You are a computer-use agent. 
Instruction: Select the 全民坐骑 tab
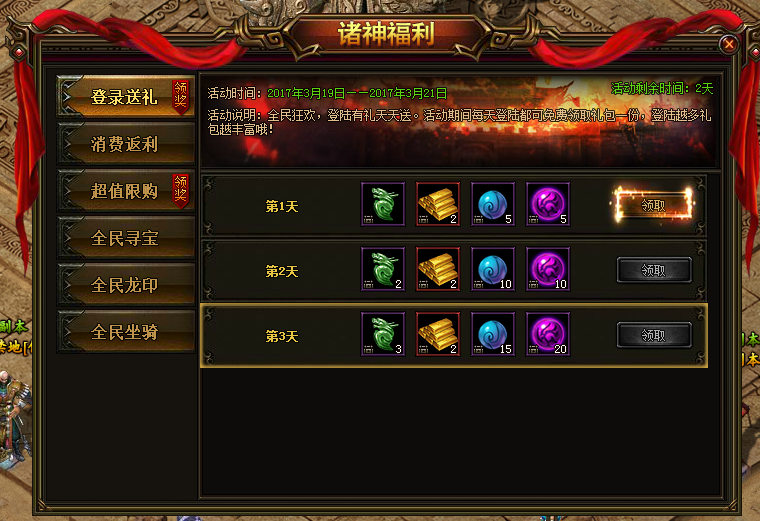[126, 332]
